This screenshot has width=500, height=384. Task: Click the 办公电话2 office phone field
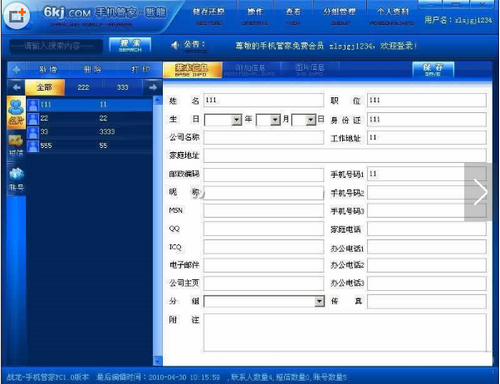pyautogui.click(x=427, y=265)
